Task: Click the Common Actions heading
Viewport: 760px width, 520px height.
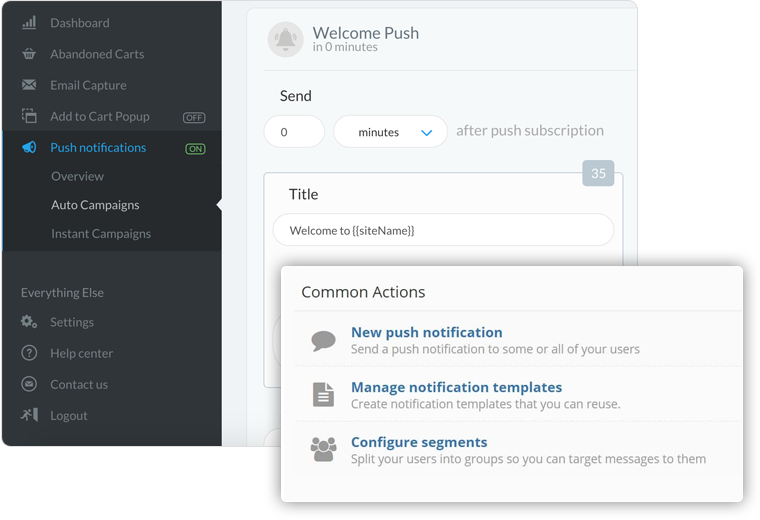Action: tap(363, 292)
